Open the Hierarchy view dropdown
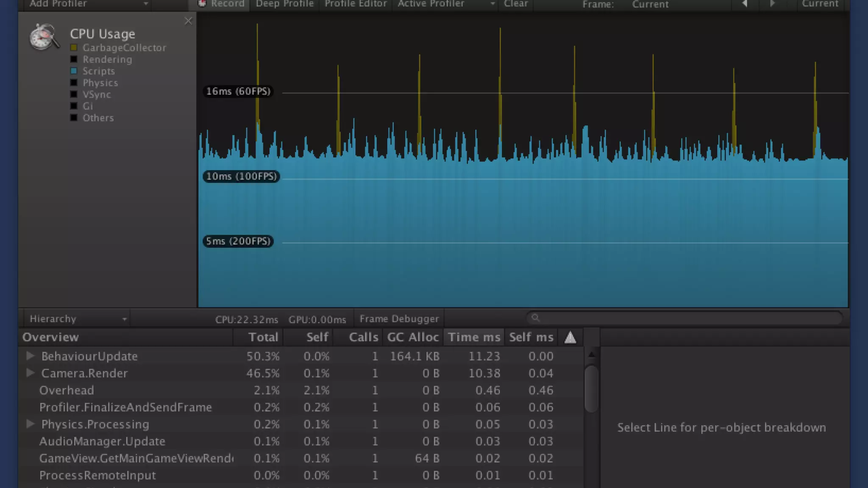The width and height of the screenshot is (868, 488). (77, 319)
